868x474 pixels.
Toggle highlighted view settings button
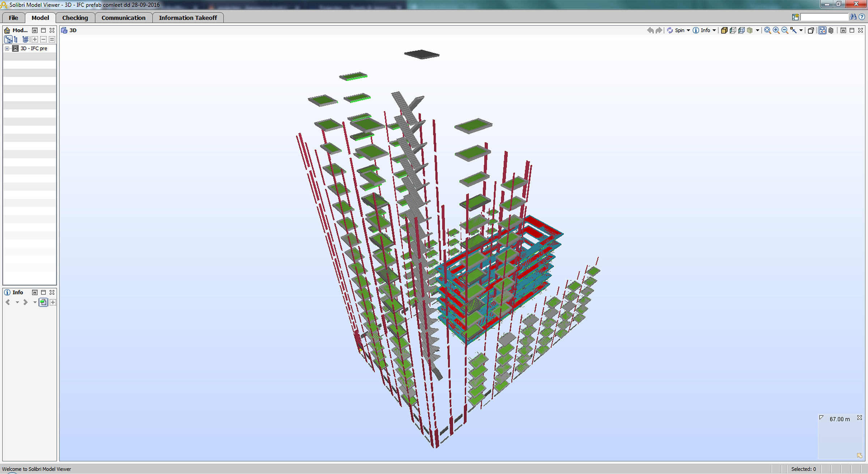[x=822, y=30]
